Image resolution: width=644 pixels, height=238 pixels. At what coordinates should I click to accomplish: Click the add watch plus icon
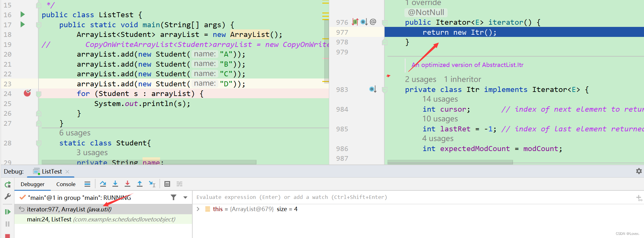pos(639,198)
